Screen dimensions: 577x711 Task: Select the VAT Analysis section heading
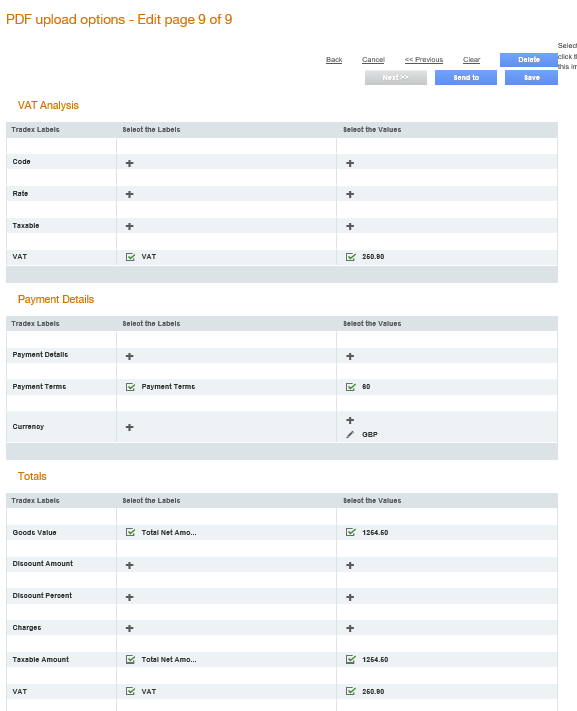click(x=48, y=105)
